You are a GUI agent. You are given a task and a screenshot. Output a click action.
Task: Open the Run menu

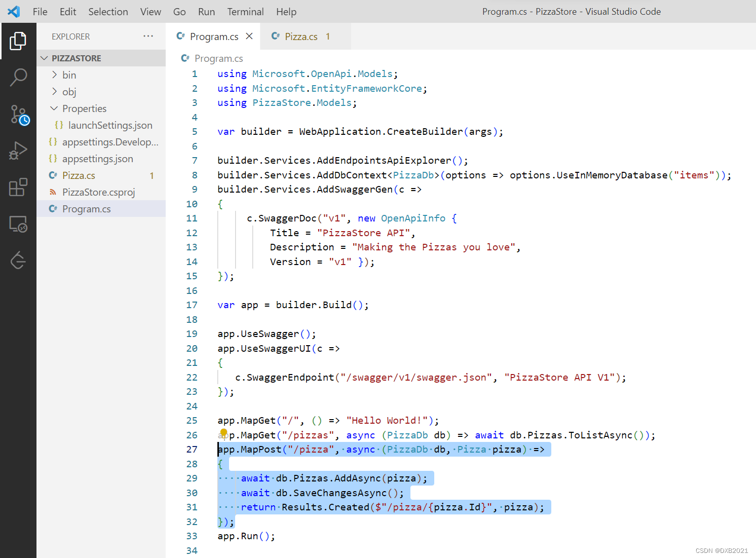206,12
